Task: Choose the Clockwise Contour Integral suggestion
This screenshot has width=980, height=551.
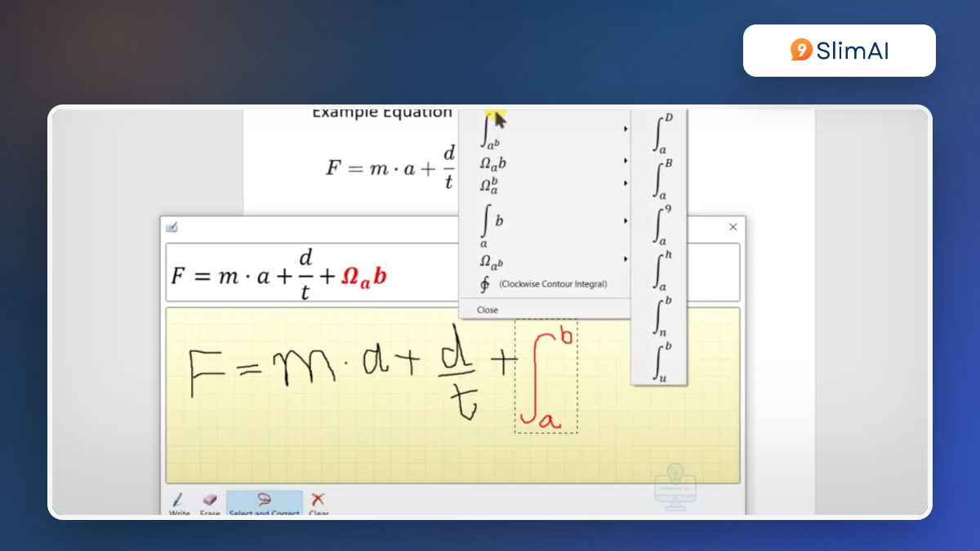Action: coord(545,284)
